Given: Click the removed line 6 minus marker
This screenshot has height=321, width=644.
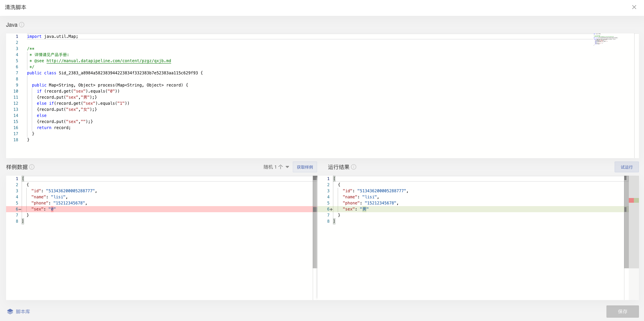Looking at the screenshot, I should (20, 209).
